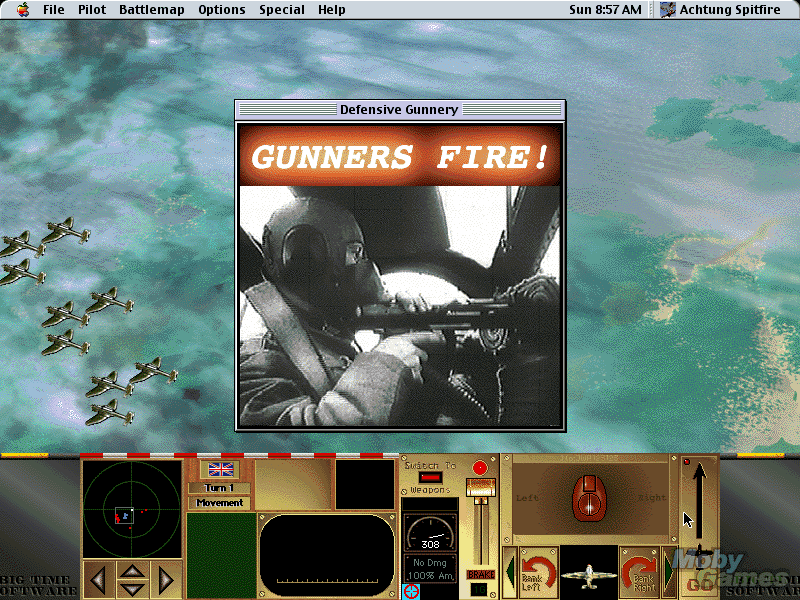Open the Achtung Spitfire application menu
The height and width of the screenshot is (600, 800).
(720, 10)
